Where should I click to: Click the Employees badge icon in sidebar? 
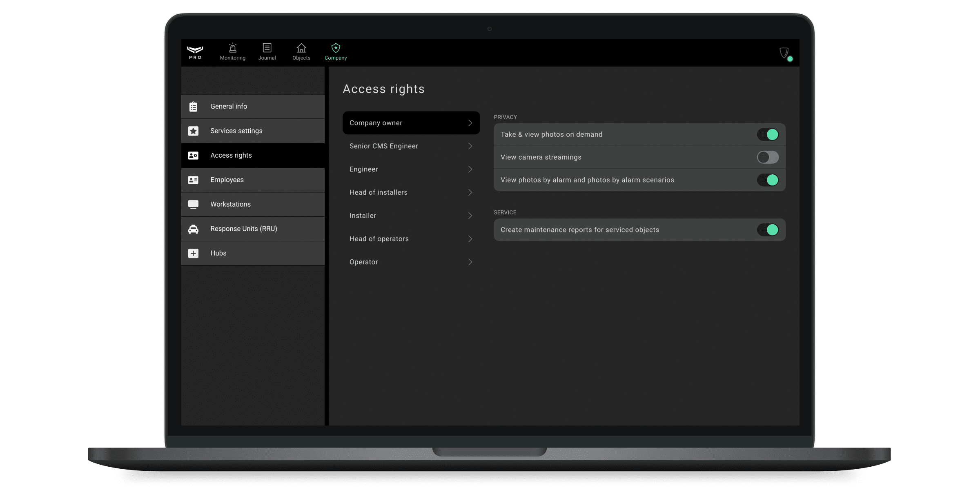click(193, 180)
